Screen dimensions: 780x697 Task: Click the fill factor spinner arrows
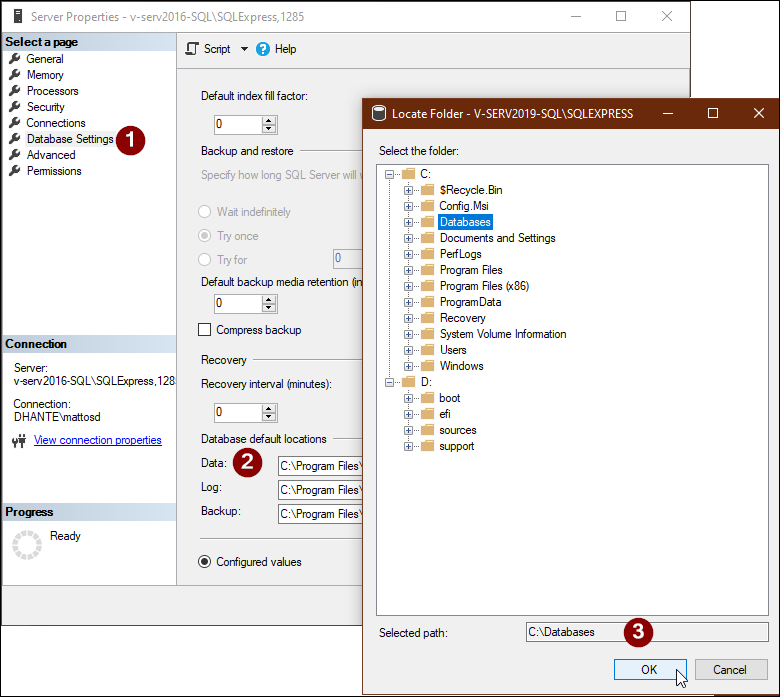(269, 124)
